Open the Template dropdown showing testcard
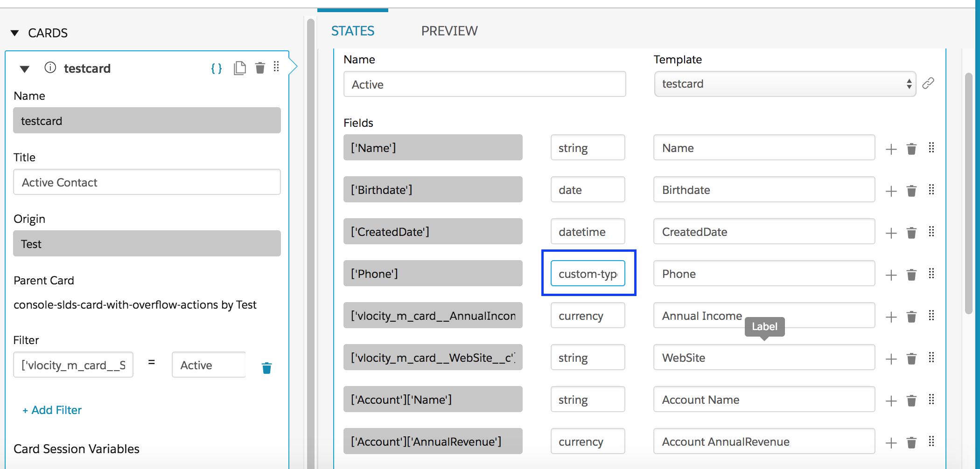This screenshot has height=469, width=980. (x=785, y=84)
